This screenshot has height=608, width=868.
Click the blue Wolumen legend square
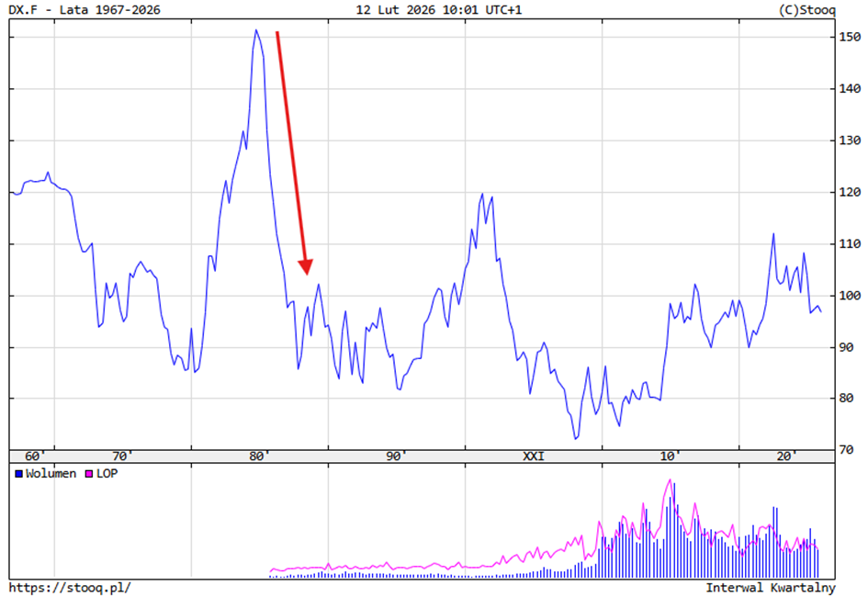coord(18,474)
